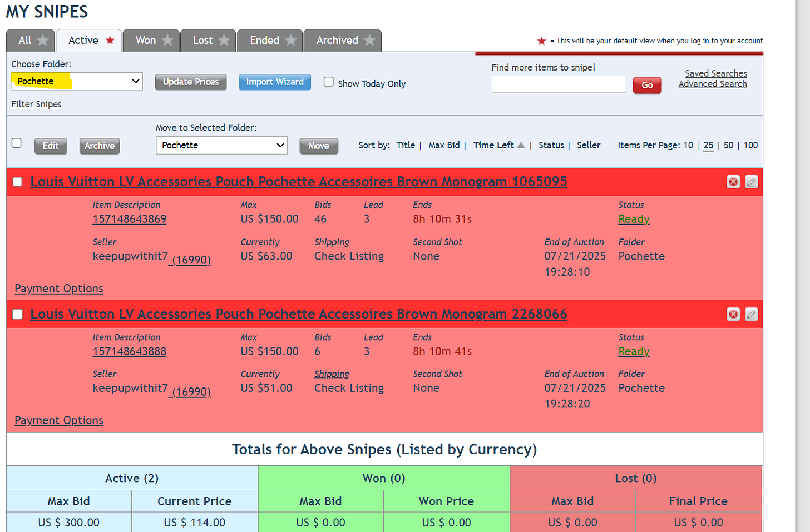This screenshot has height=532, width=810.
Task: Sort snipes by Max Bid
Action: (444, 145)
